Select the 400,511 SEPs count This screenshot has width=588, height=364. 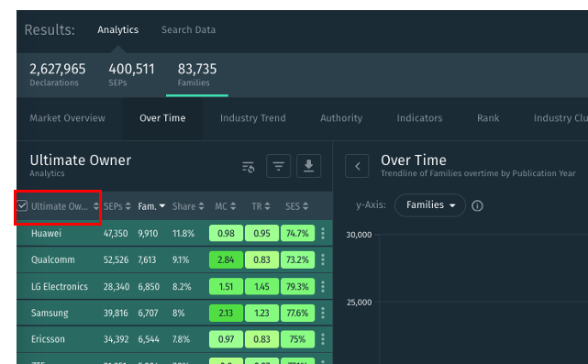131,74
